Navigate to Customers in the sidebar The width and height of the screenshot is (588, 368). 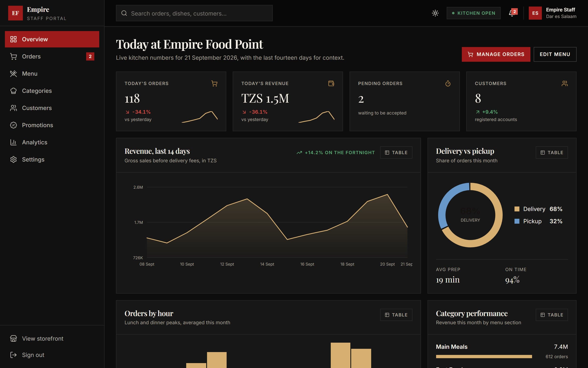coord(52,108)
